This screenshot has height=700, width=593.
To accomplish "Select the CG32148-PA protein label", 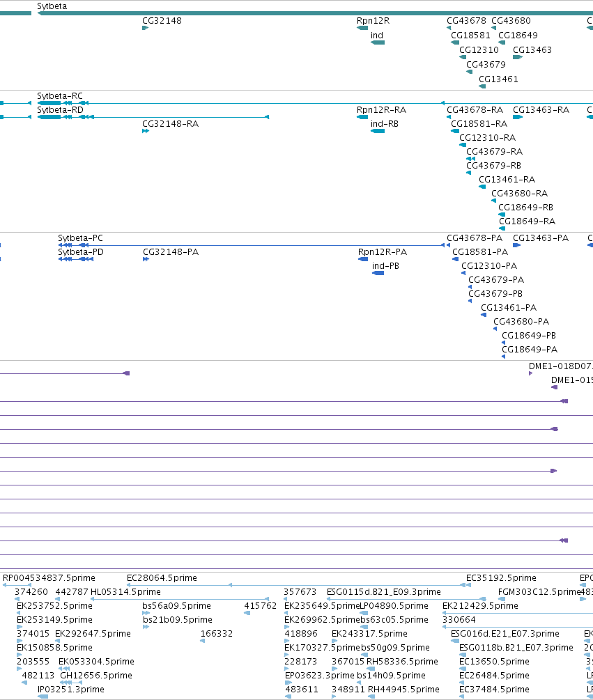I will (171, 251).
